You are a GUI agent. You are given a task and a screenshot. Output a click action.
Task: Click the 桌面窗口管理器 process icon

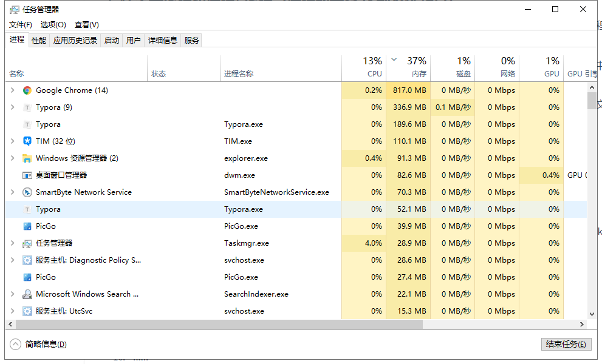pyautogui.click(x=27, y=175)
